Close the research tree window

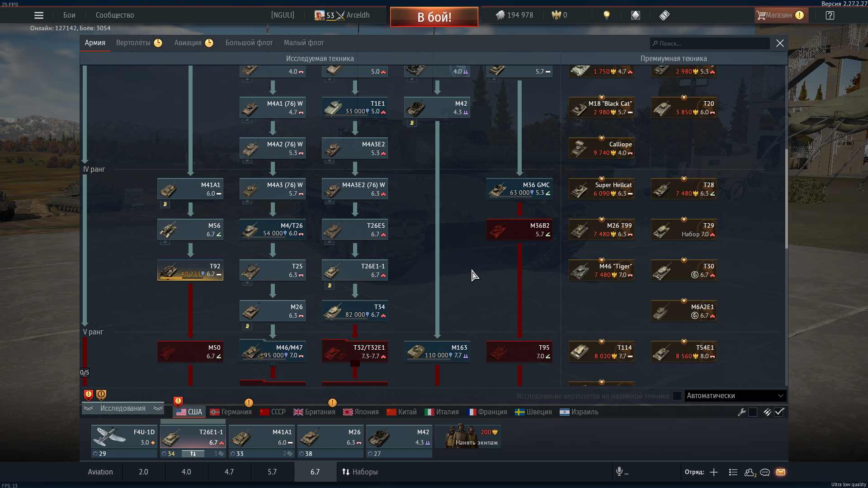(780, 43)
